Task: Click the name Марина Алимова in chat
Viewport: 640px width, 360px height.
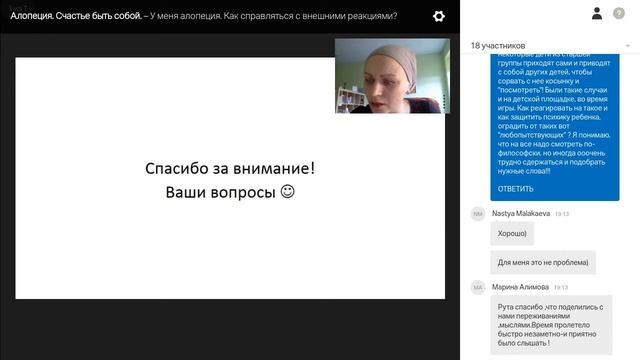Action: click(520, 287)
